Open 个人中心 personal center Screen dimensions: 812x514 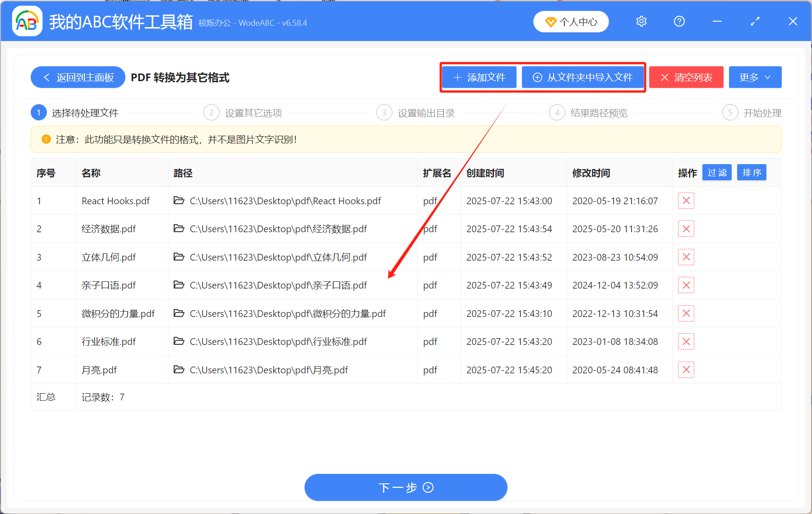pos(571,22)
